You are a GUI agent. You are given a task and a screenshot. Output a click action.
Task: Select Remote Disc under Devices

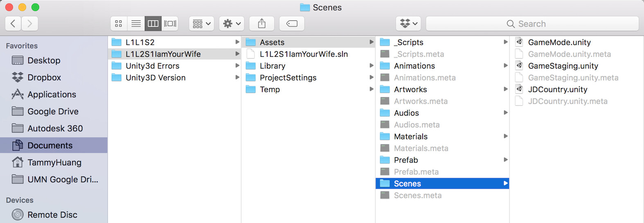click(52, 215)
